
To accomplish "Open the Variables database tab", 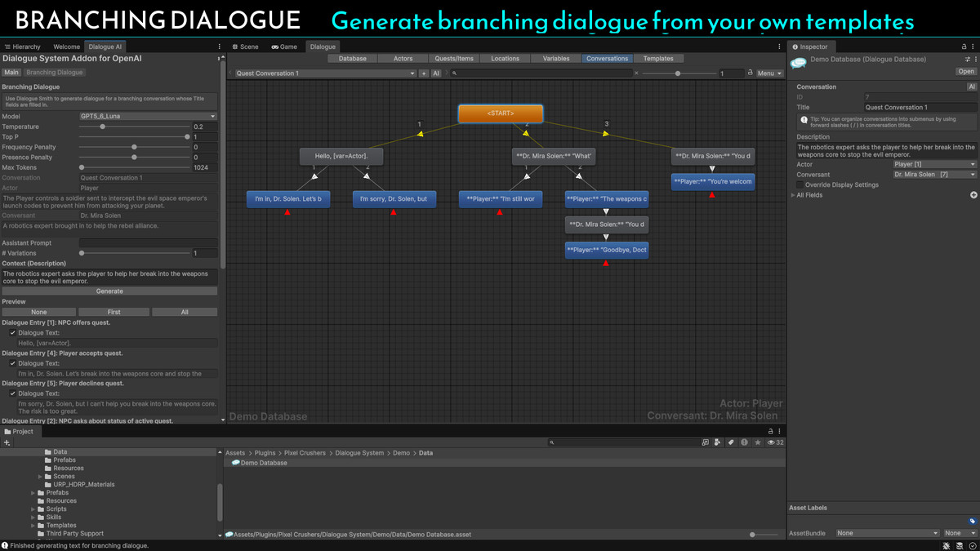I will [x=556, y=59].
